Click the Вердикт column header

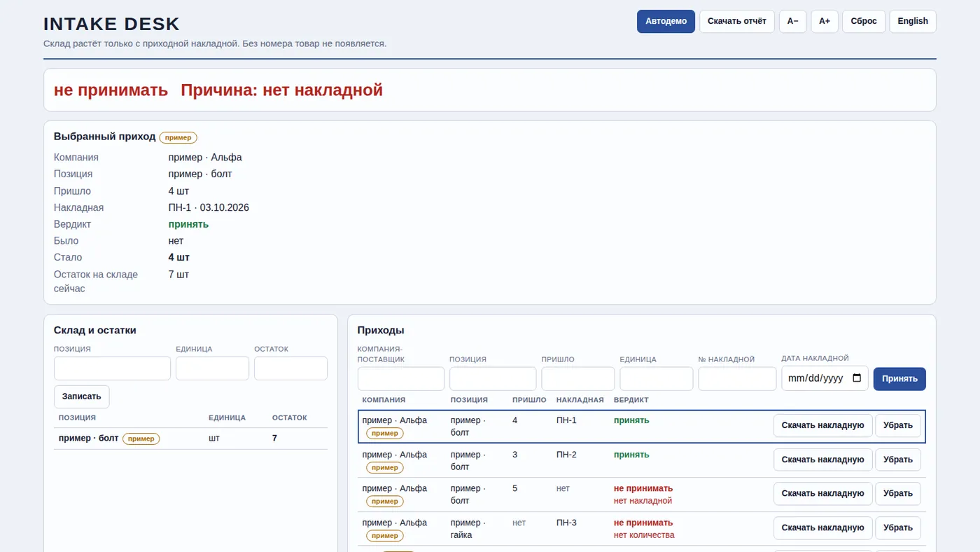point(631,400)
